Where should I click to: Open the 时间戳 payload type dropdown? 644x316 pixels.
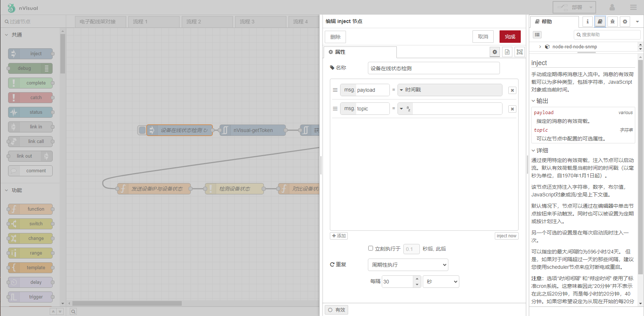[402, 90]
